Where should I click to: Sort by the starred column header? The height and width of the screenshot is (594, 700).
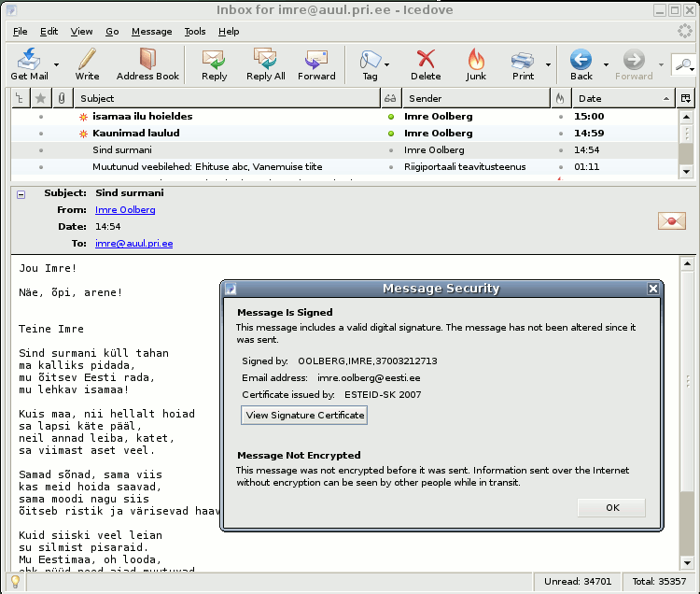pos(41,98)
